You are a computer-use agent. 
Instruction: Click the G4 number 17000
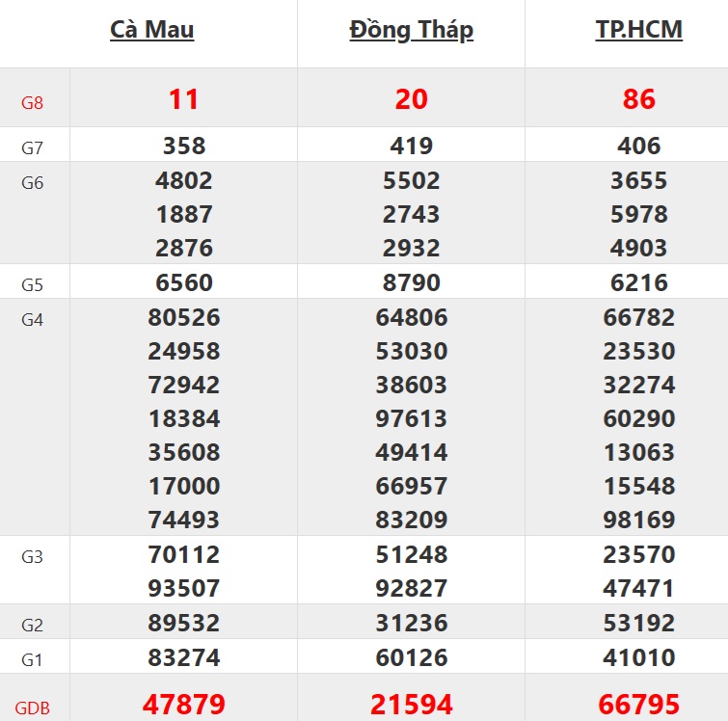tap(184, 486)
